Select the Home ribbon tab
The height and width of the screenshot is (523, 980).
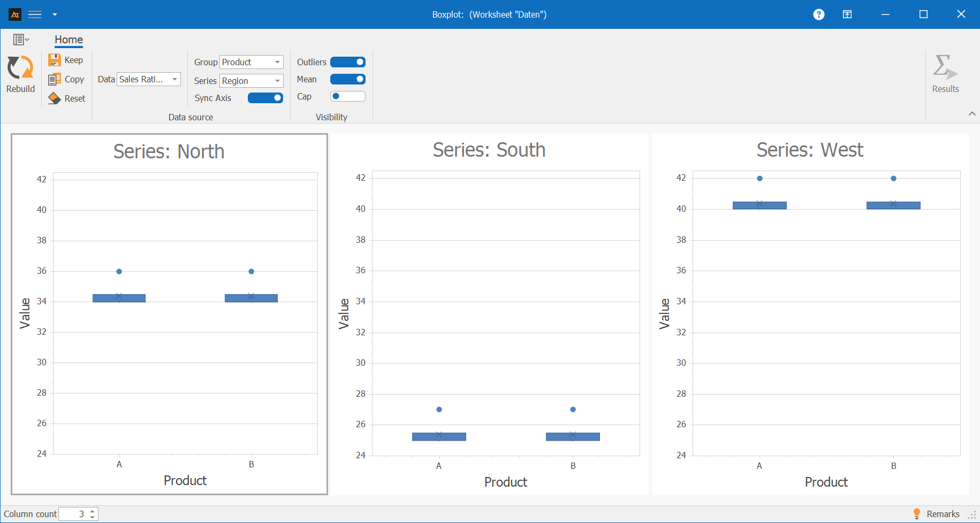click(69, 40)
